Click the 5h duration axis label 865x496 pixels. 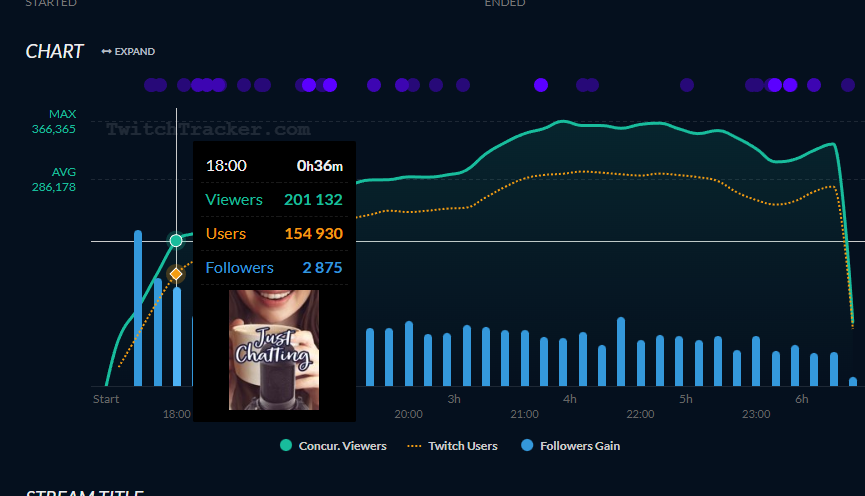point(686,399)
